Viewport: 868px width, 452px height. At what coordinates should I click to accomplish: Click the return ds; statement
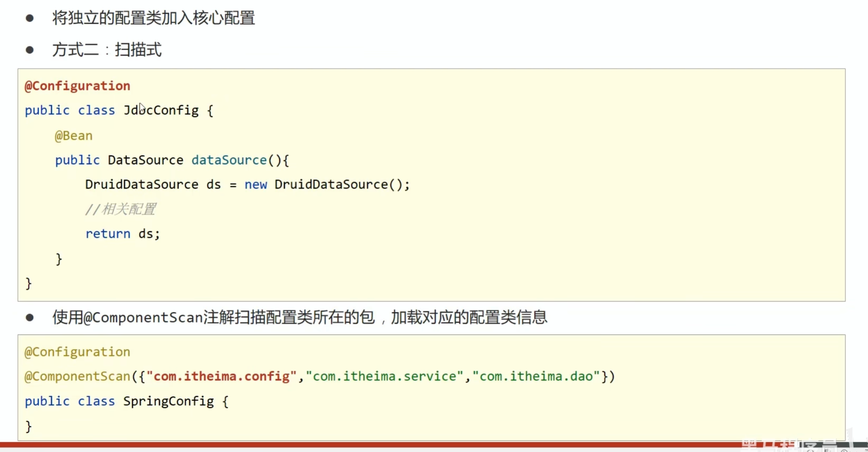122,234
